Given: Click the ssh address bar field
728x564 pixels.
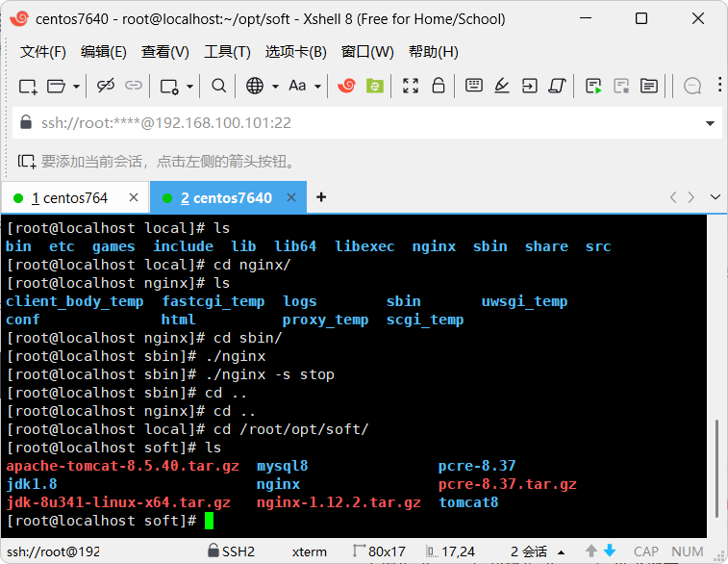Looking at the screenshot, I should point(366,122).
